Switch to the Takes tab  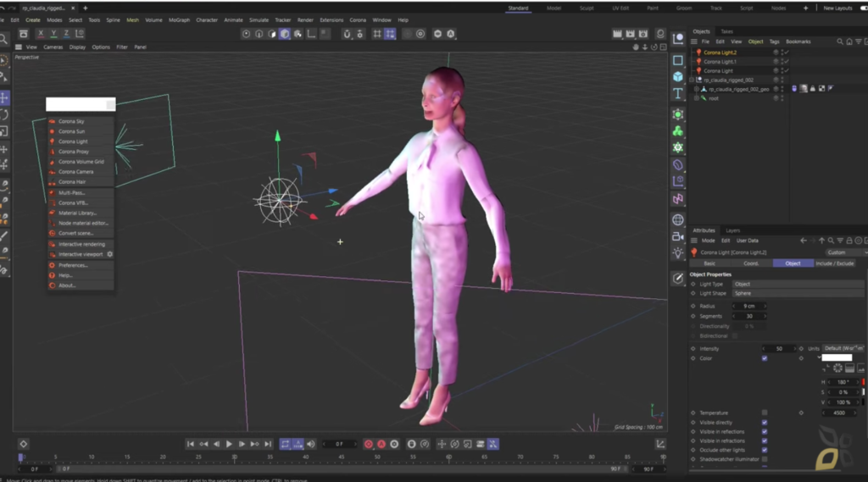726,31
